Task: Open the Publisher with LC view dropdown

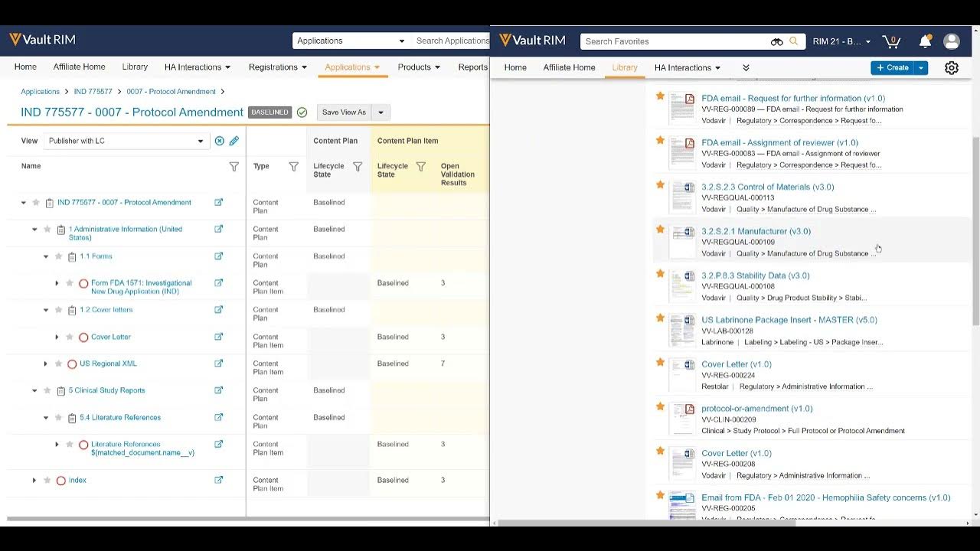Action: (x=126, y=141)
